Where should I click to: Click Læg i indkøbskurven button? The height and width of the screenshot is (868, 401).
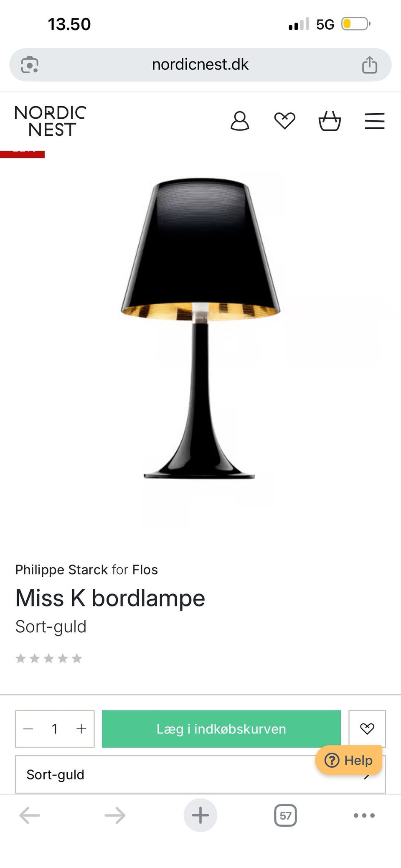pyautogui.click(x=221, y=729)
